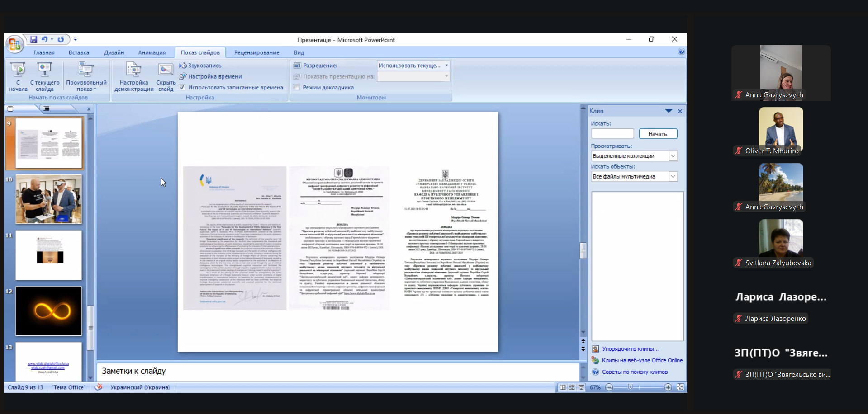Start slideshow from current slide icon
868x414 pixels.
coord(44,70)
